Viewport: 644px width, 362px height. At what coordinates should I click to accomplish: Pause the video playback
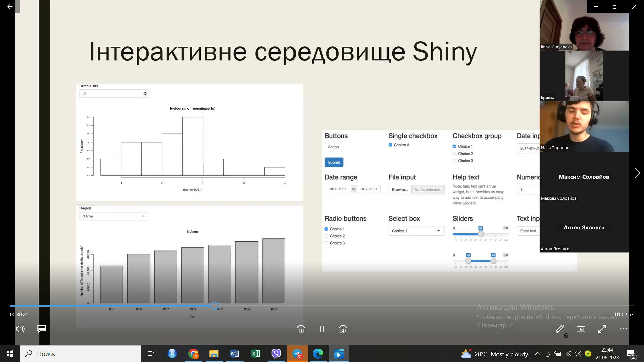point(322,329)
